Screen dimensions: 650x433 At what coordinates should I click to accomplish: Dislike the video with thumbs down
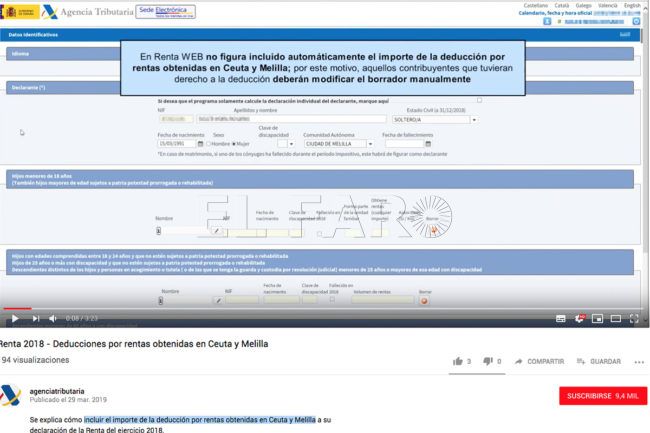pos(488,361)
